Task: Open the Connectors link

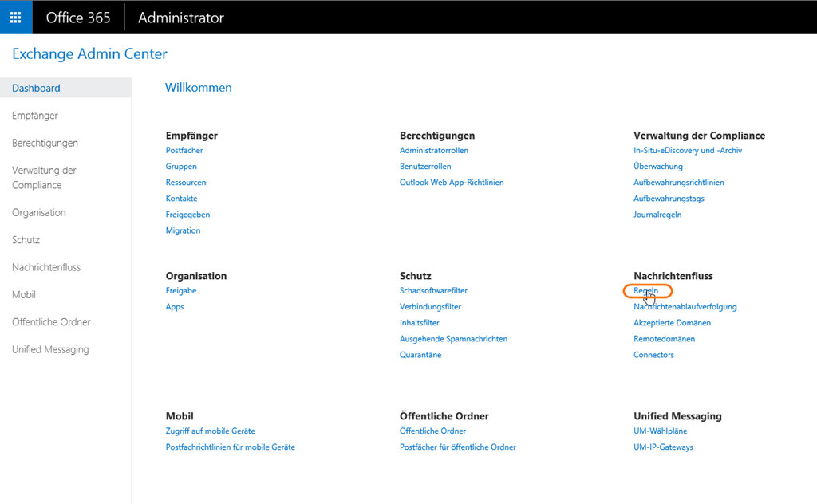Action: coord(653,355)
